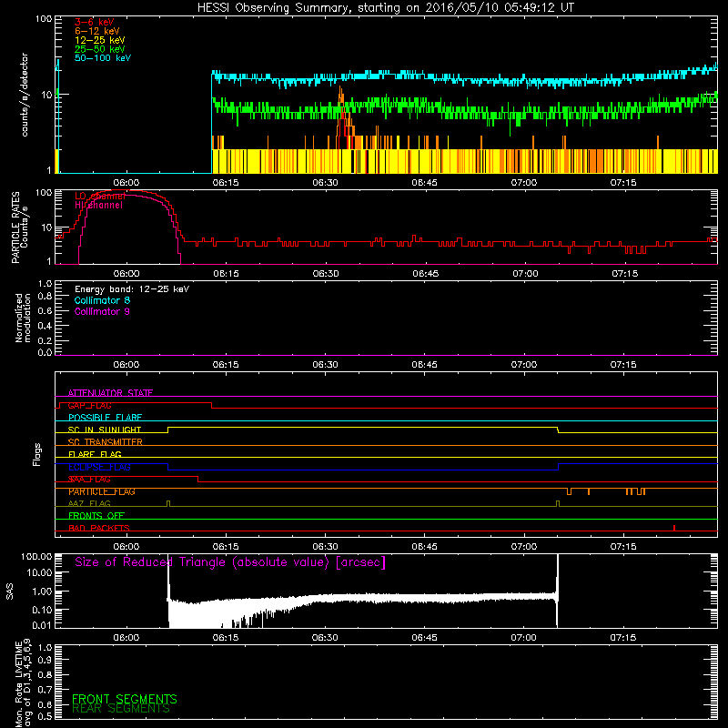
Task: Click the HI channel legend label
Action: (98, 206)
